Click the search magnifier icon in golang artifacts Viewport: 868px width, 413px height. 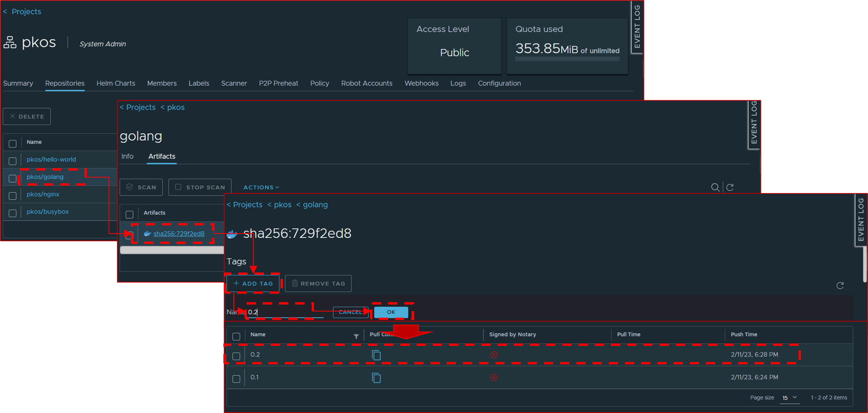715,187
